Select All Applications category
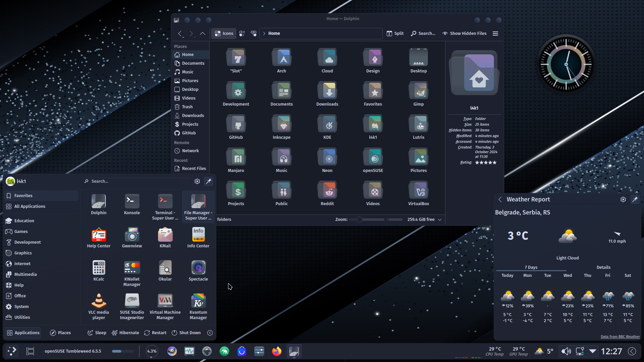This screenshot has width=644, height=362. coord(42,206)
